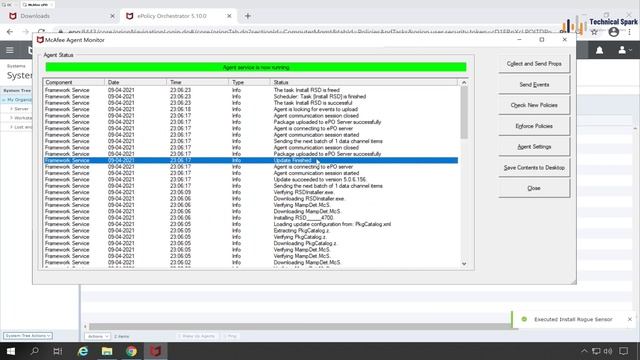Screen dimensions: 640x360
Task: Sort log by Component column header
Action: click(x=74, y=82)
